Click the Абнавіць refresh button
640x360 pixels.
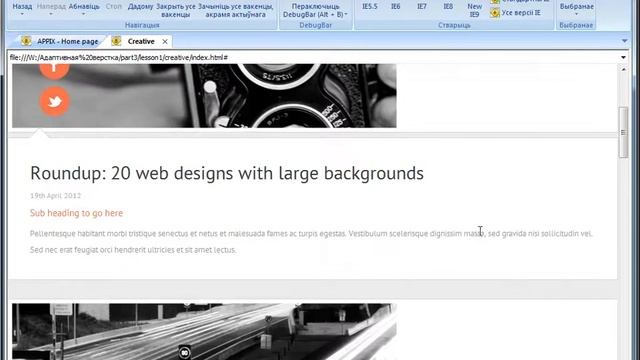[84, 7]
